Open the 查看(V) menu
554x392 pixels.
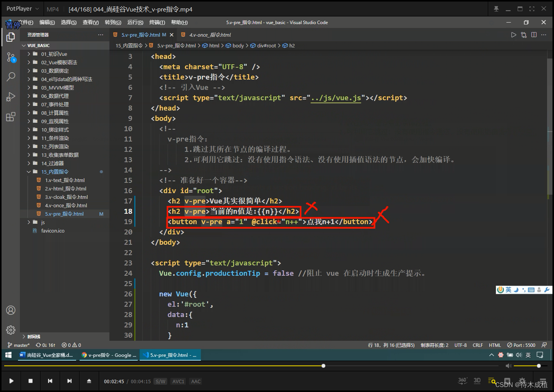tap(91, 23)
